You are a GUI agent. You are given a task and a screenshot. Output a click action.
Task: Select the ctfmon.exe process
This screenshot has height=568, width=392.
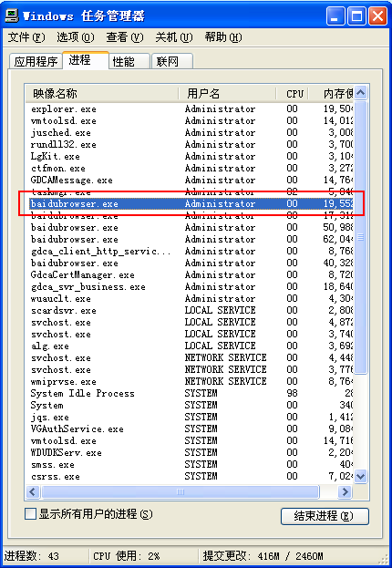190,168
